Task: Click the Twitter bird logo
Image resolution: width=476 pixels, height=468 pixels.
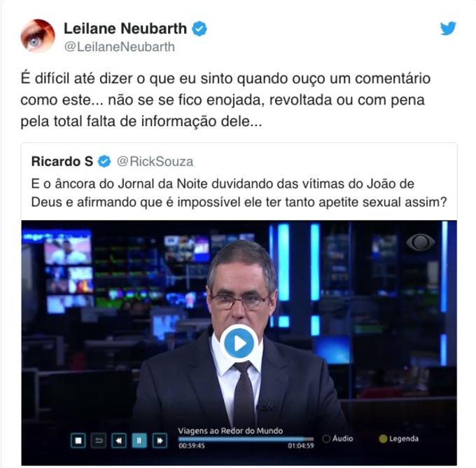Action: pos(448,28)
